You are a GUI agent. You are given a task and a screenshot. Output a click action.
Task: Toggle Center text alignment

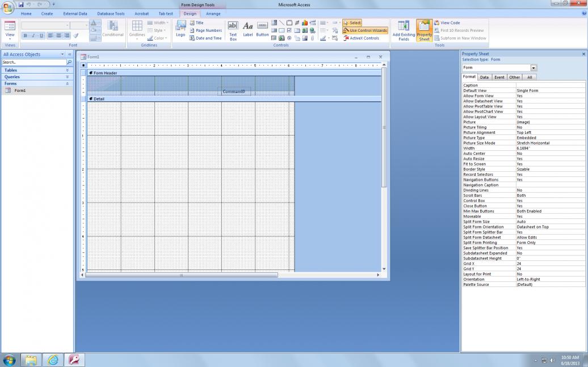click(x=58, y=35)
